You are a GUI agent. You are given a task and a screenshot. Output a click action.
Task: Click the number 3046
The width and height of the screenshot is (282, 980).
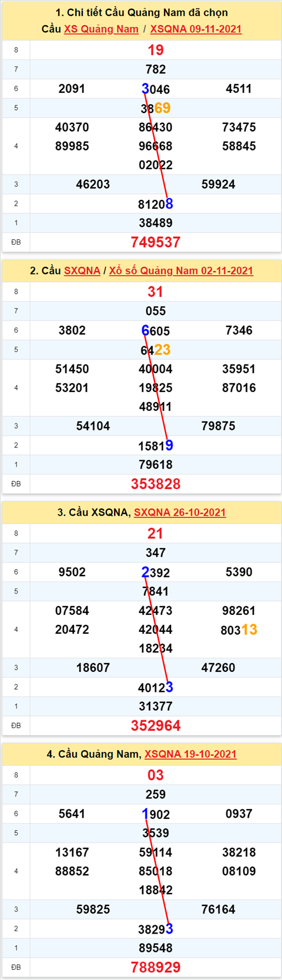pyautogui.click(x=156, y=89)
